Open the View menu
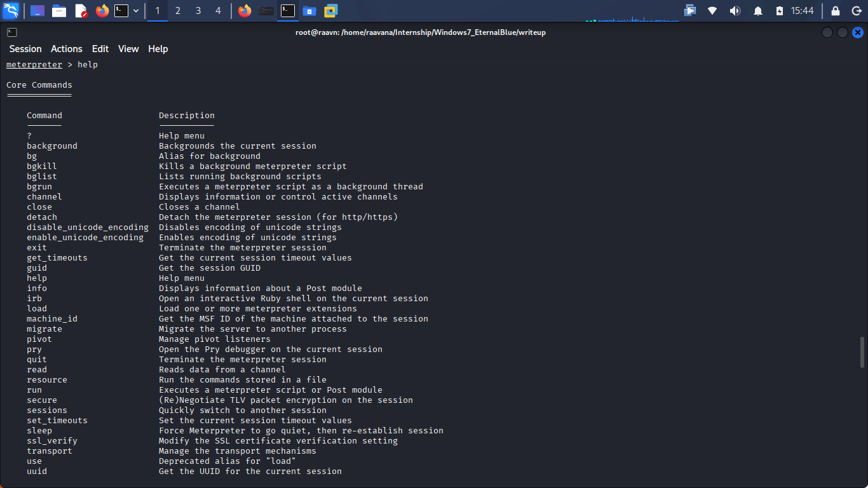This screenshot has height=488, width=868. pyautogui.click(x=128, y=49)
